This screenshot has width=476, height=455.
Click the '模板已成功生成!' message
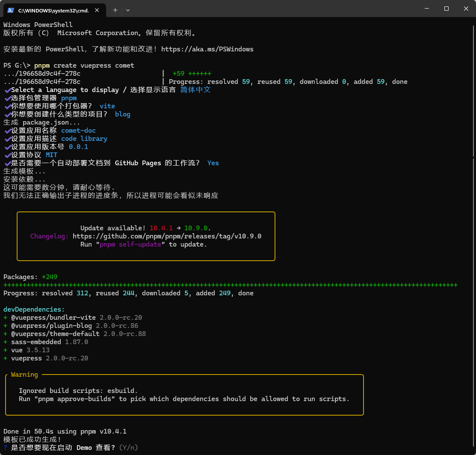pos(32,440)
